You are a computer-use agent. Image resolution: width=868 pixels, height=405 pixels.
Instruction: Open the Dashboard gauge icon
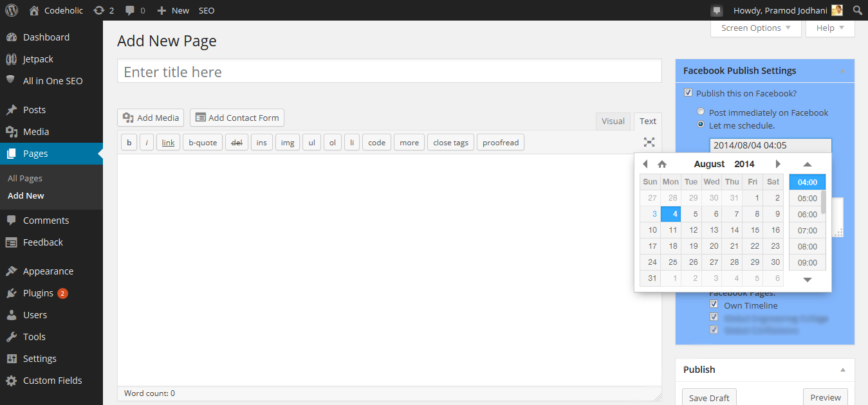tap(11, 37)
